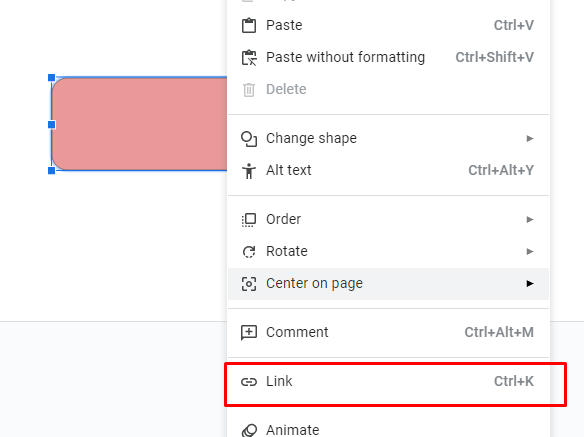The image size is (584, 437).
Task: Click the Paste without formatting icon
Action: (249, 57)
